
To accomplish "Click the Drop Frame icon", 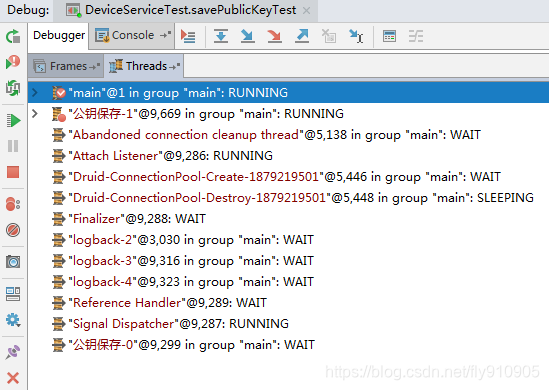I will (x=329, y=36).
